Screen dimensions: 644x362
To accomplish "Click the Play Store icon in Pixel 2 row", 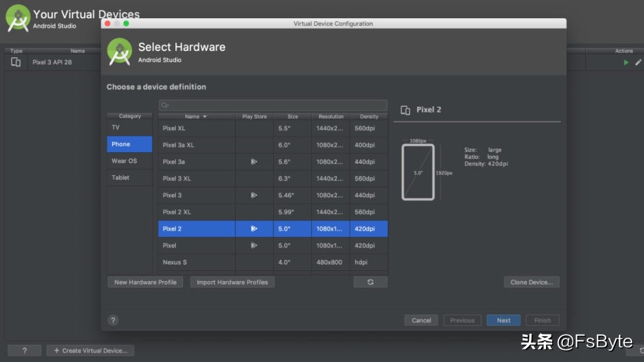I will click(x=254, y=228).
